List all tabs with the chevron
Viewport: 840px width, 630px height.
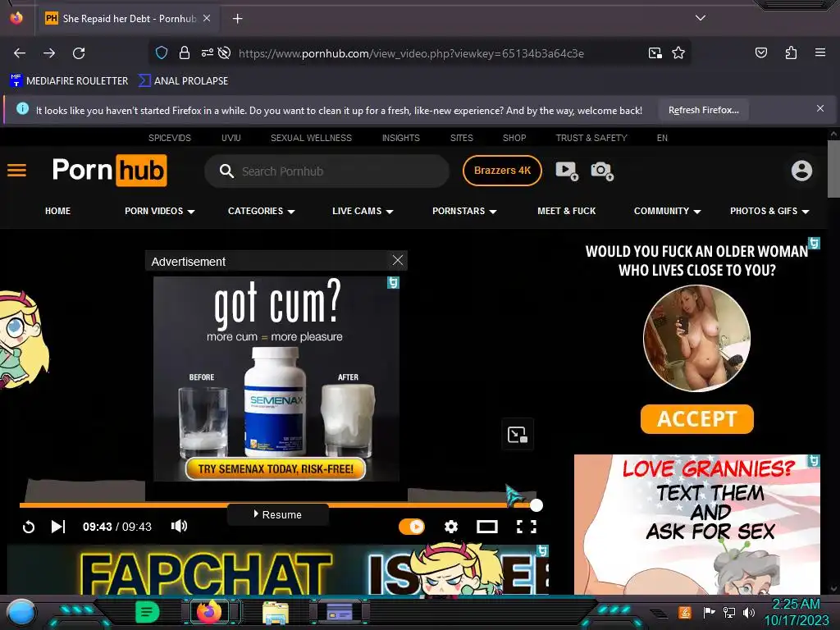(701, 18)
